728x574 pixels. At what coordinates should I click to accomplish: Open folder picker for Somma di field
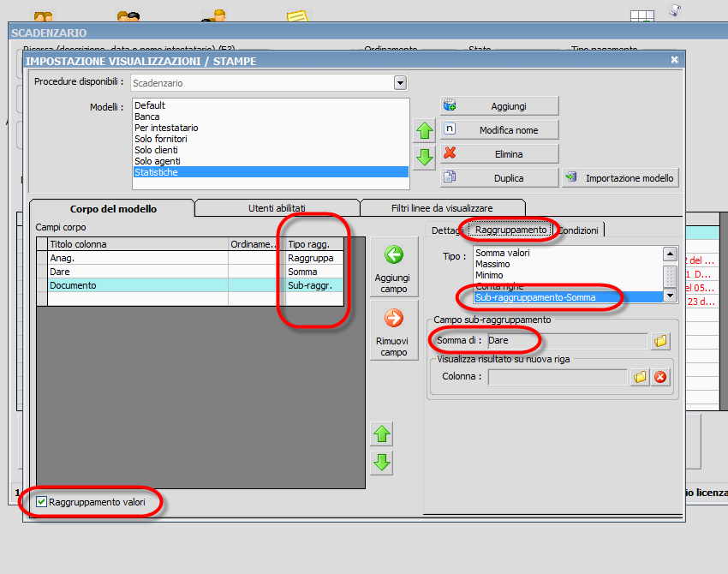point(660,341)
